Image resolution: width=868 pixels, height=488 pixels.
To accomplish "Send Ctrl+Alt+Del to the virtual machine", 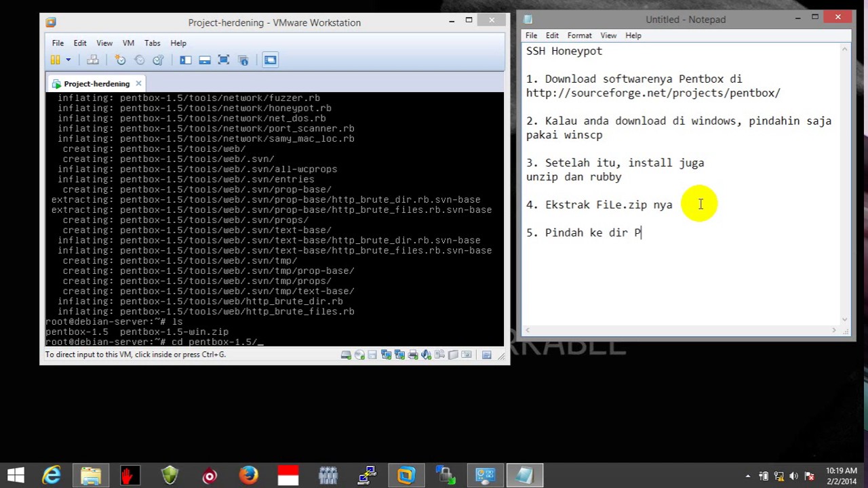I will tap(93, 60).
